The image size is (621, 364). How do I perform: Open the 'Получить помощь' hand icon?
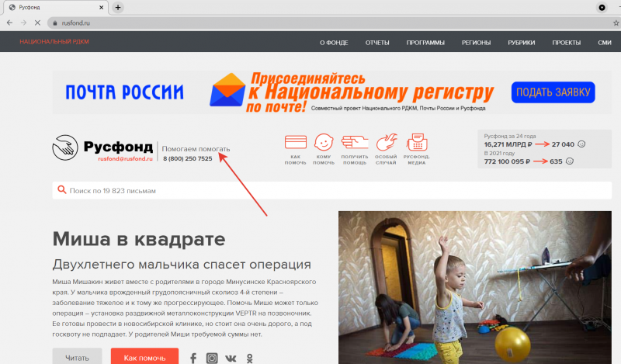(x=355, y=142)
